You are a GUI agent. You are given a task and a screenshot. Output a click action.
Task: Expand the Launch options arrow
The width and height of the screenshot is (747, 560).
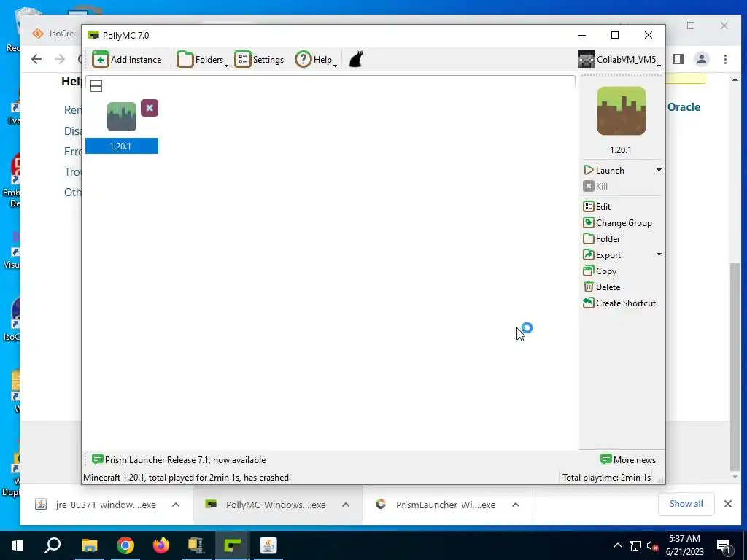point(659,170)
